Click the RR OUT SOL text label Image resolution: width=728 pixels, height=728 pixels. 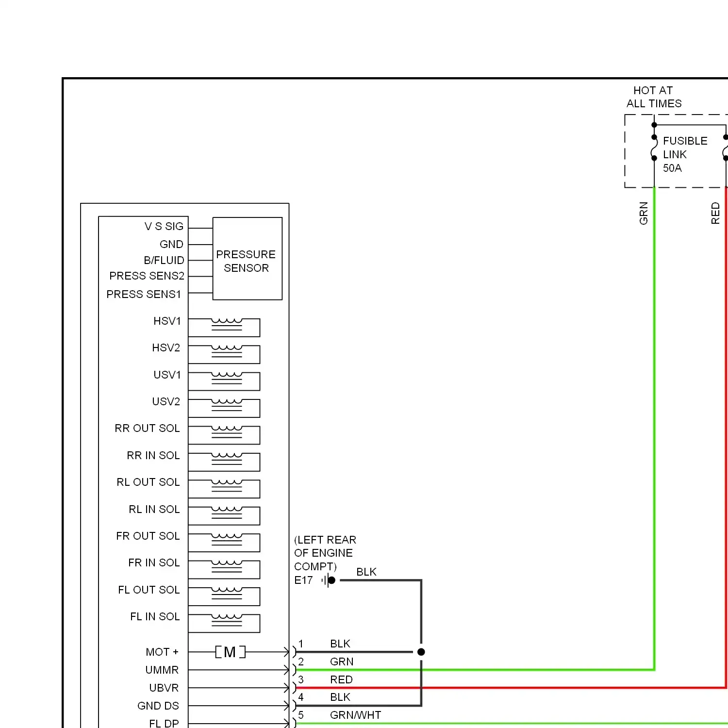pos(147,428)
